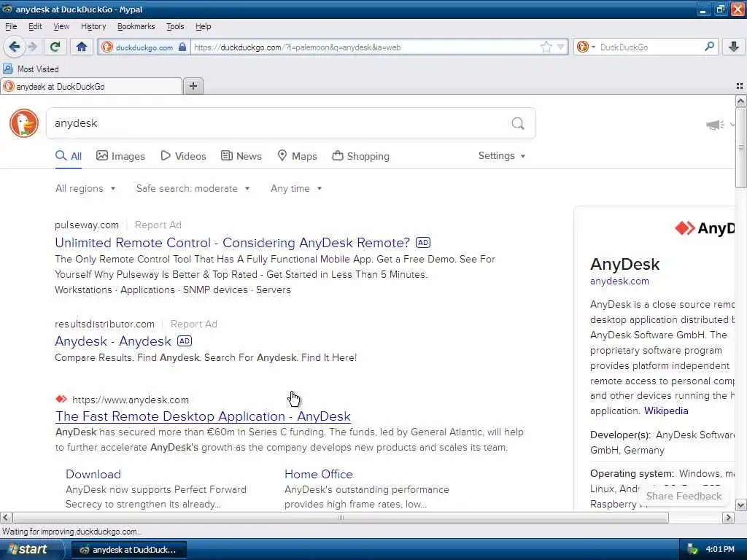Open the Help menu

coord(203,26)
